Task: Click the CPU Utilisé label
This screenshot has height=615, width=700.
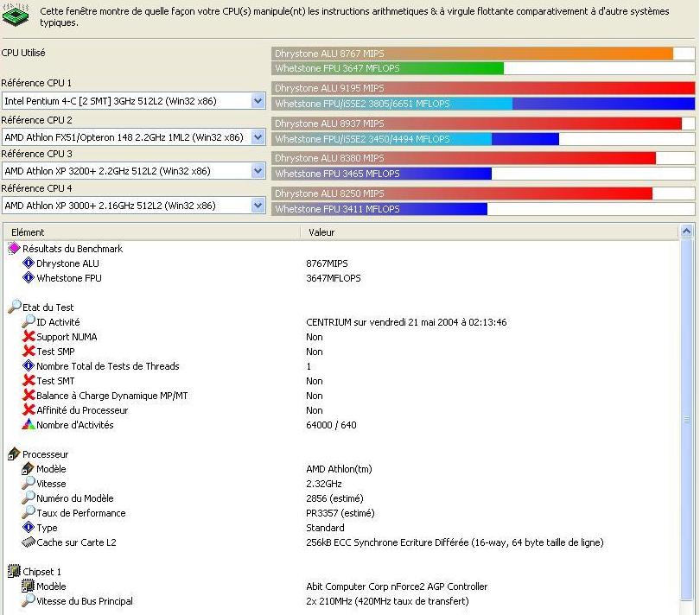Action: 23,53
